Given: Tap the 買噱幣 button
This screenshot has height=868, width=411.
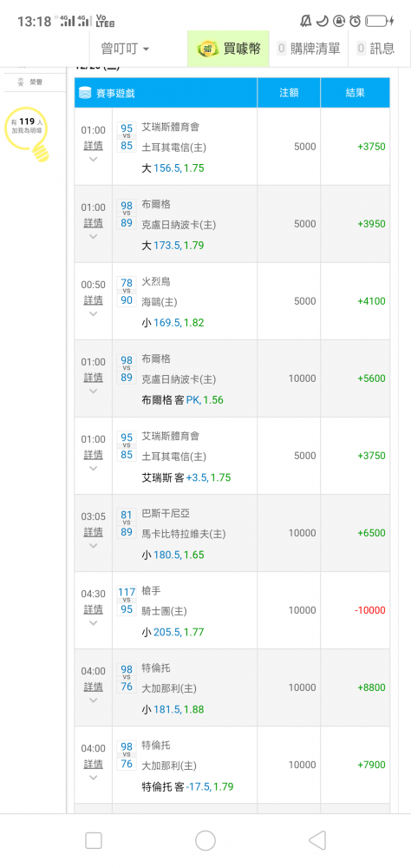Looking at the screenshot, I should click(x=228, y=49).
